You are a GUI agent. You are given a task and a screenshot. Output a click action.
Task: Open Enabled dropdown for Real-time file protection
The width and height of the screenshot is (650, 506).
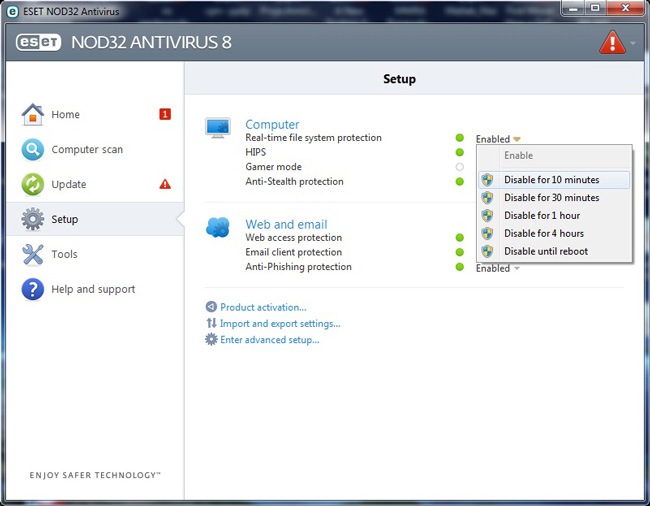tap(498, 139)
